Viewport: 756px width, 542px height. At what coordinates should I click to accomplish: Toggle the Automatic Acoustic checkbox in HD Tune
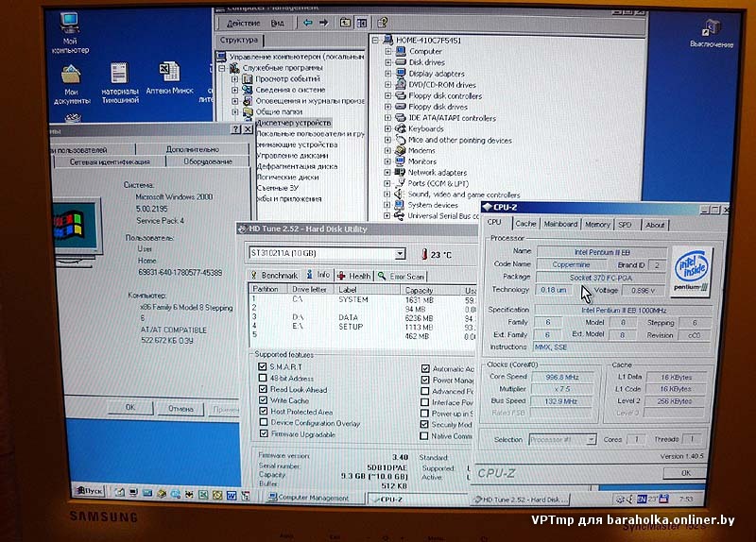click(x=424, y=368)
